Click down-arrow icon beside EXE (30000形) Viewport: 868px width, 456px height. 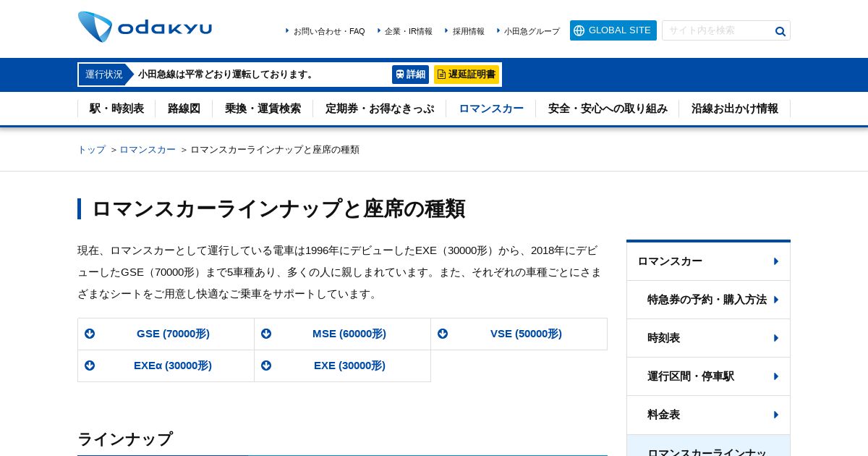266,366
